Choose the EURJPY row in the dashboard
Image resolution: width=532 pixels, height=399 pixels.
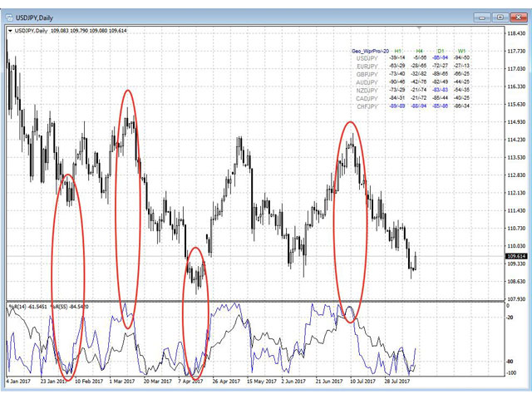(365, 66)
